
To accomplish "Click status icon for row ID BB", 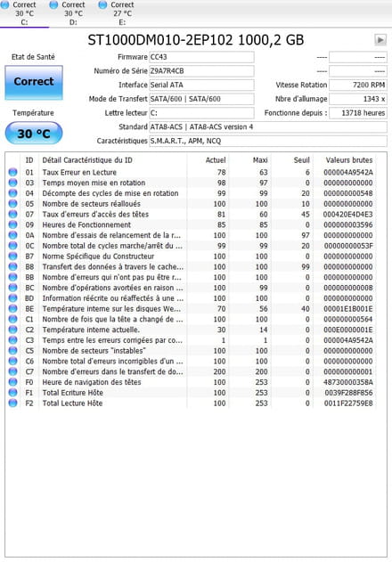I will click(x=12, y=277).
